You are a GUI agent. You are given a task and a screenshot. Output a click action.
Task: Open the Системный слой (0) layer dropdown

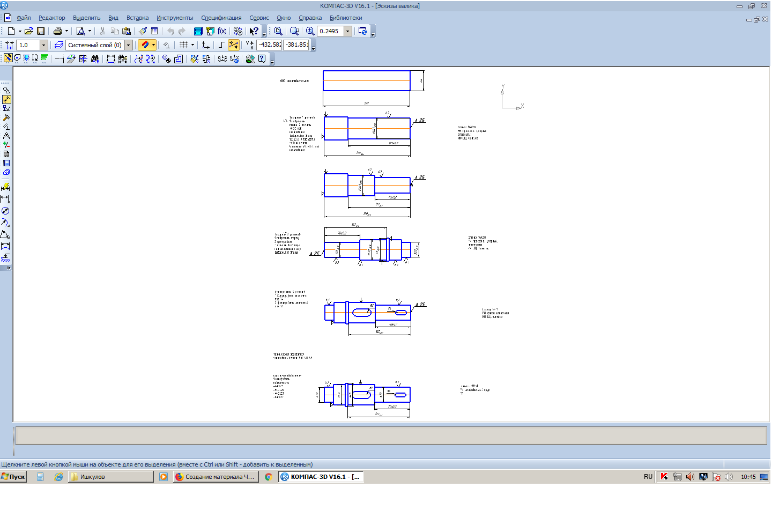pyautogui.click(x=129, y=45)
